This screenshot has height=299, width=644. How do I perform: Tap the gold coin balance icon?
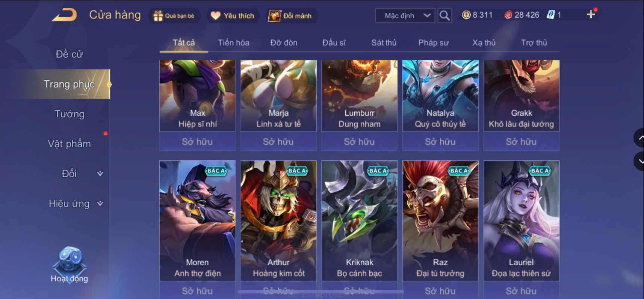coord(466,15)
